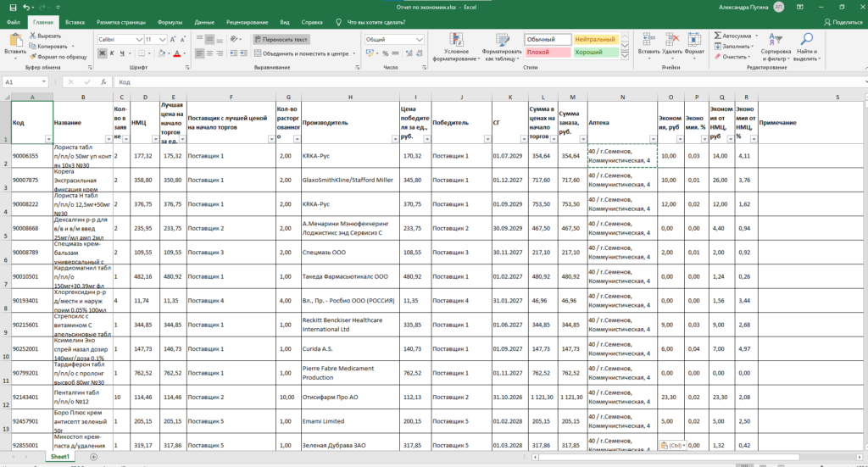Open filter dropdown for 'Название' column
This screenshot has width=868, height=467.
click(x=108, y=138)
